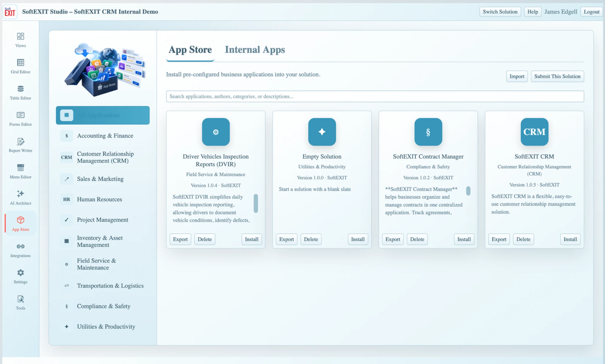Click the Import button
The image size is (605, 364).
point(517,76)
